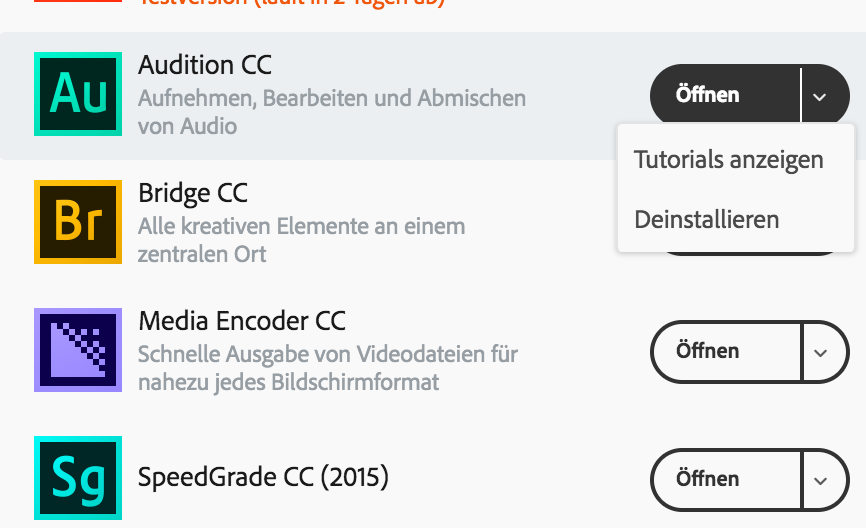866x528 pixels.
Task: Choose Deinstallieren from the dropdown menu
Action: [x=707, y=219]
